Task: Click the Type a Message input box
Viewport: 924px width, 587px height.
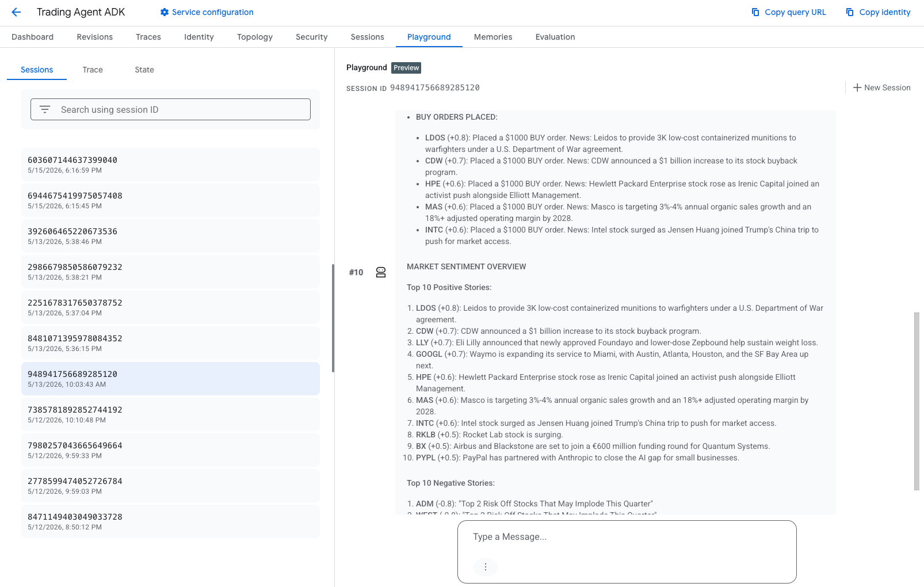Action: click(x=627, y=552)
